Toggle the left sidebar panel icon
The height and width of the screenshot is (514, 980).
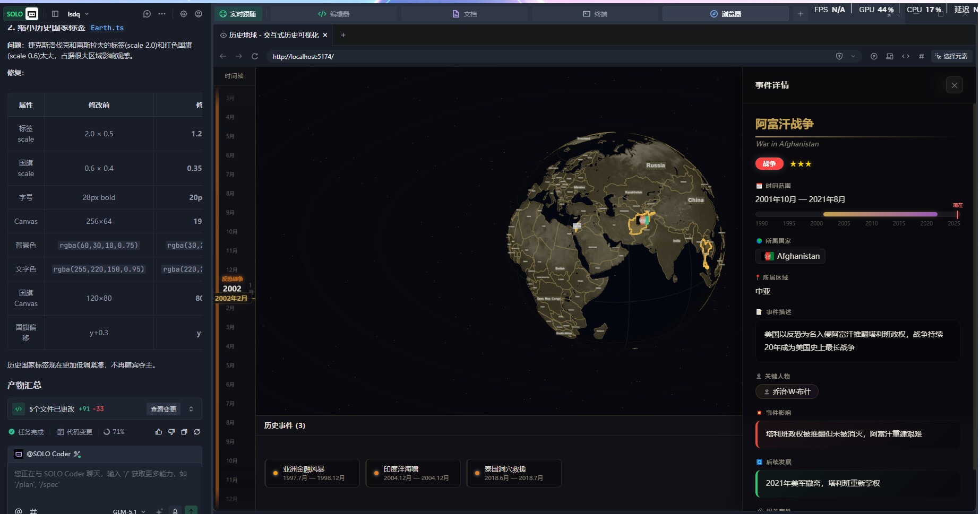coord(55,14)
